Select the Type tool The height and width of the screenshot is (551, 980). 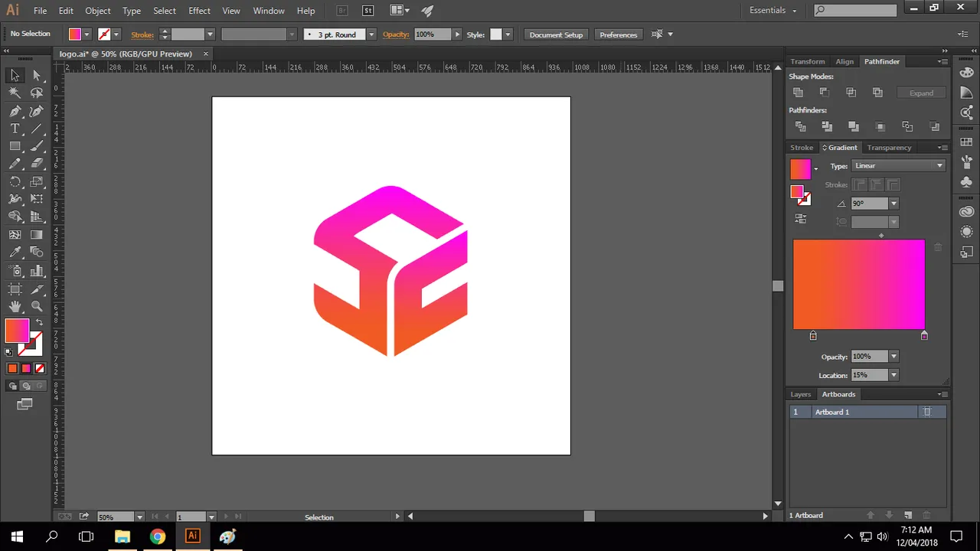click(x=15, y=129)
